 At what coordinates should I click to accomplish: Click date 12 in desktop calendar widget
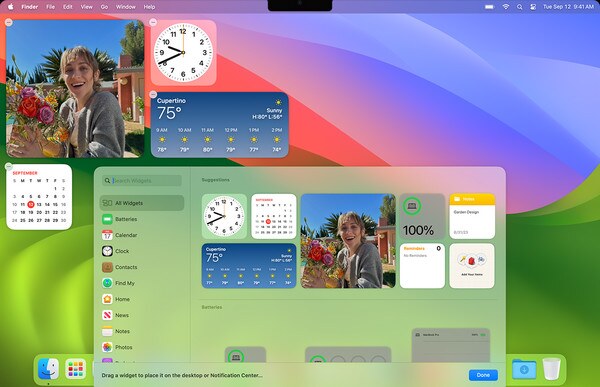pos(31,204)
